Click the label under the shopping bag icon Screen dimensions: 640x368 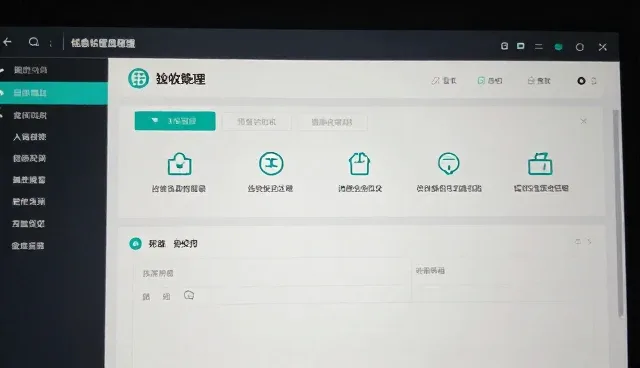179,188
